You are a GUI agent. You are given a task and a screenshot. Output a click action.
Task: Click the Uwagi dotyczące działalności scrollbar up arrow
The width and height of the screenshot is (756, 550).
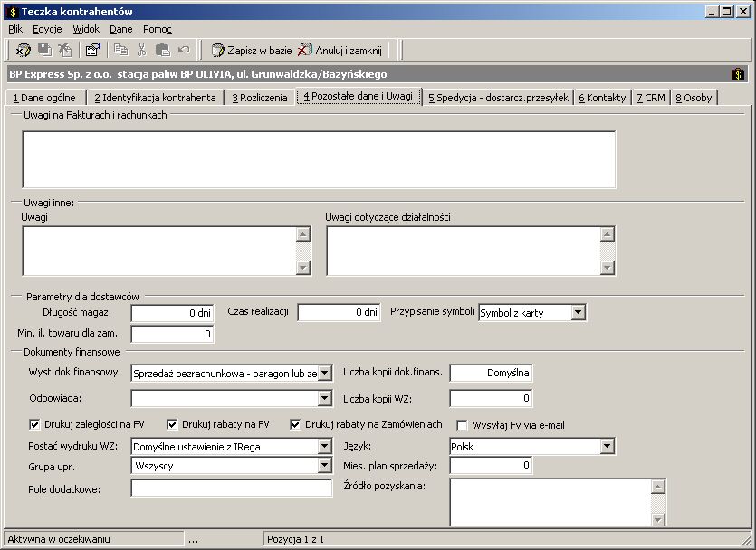607,234
